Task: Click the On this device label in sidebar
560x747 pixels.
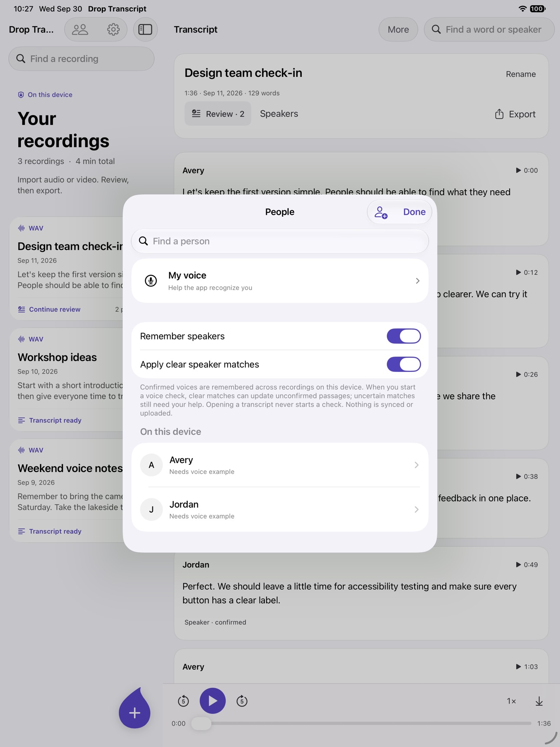Action: pyautogui.click(x=45, y=95)
